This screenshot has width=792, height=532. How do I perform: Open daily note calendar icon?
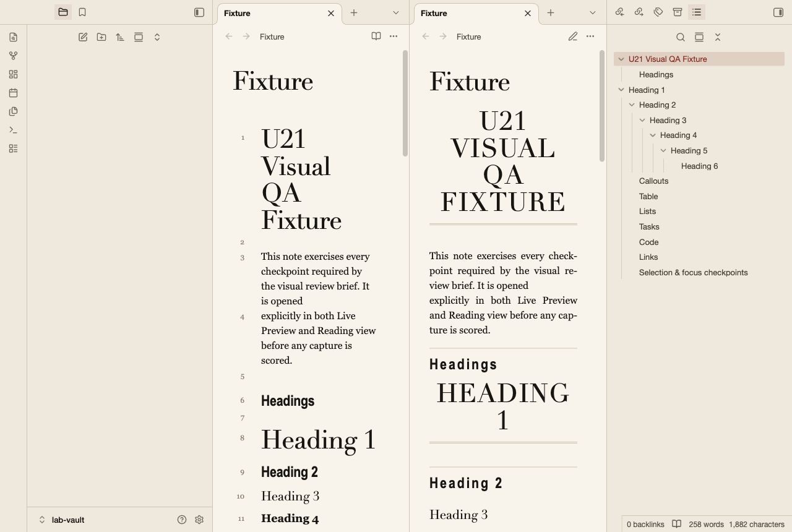point(13,93)
